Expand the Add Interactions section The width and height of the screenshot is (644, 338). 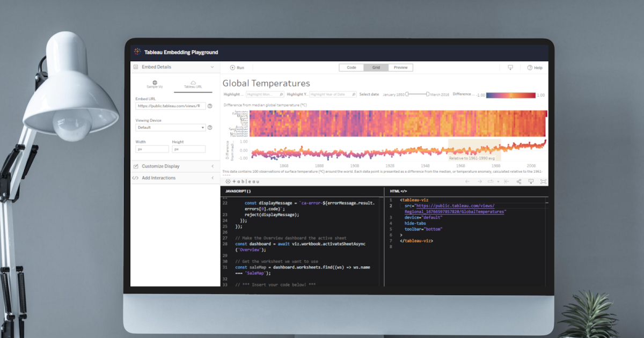tap(213, 178)
